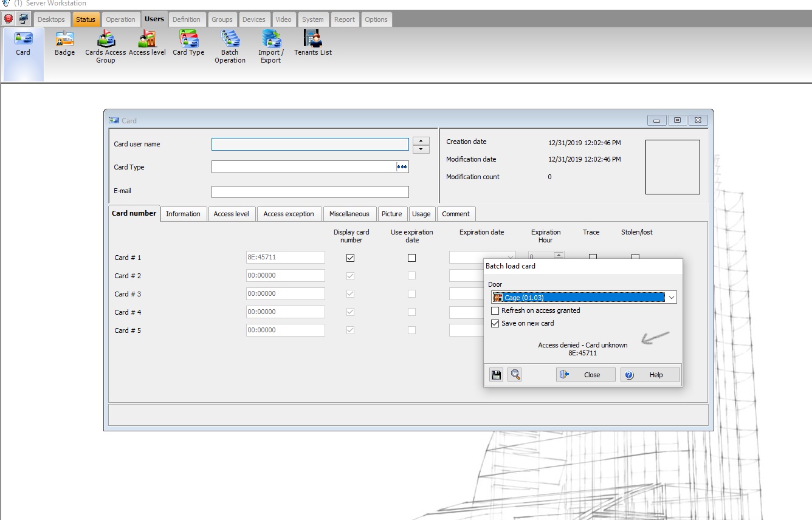Click the Help button

pos(650,375)
